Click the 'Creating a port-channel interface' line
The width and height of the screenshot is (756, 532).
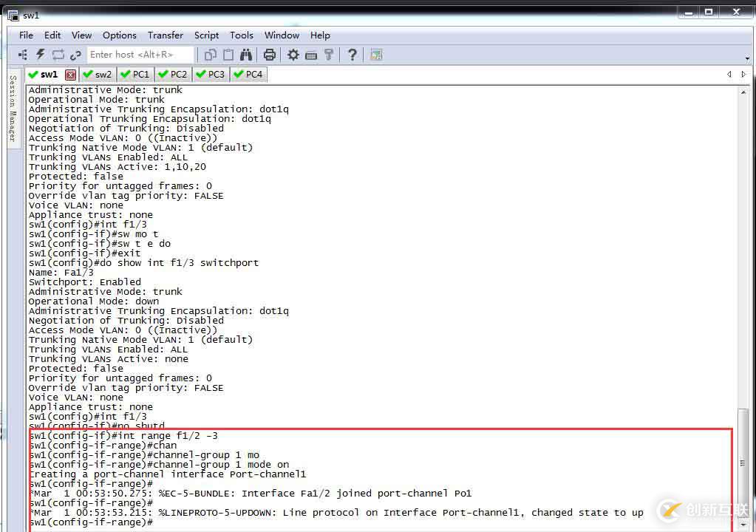pos(167,474)
